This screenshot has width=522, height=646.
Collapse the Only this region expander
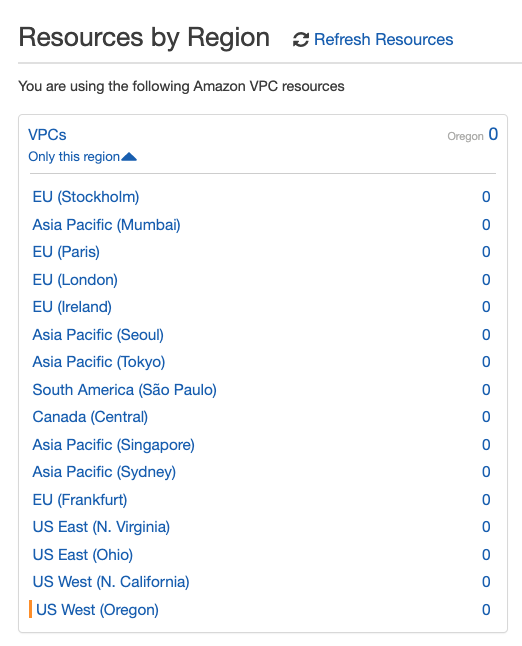pyautogui.click(x=82, y=157)
